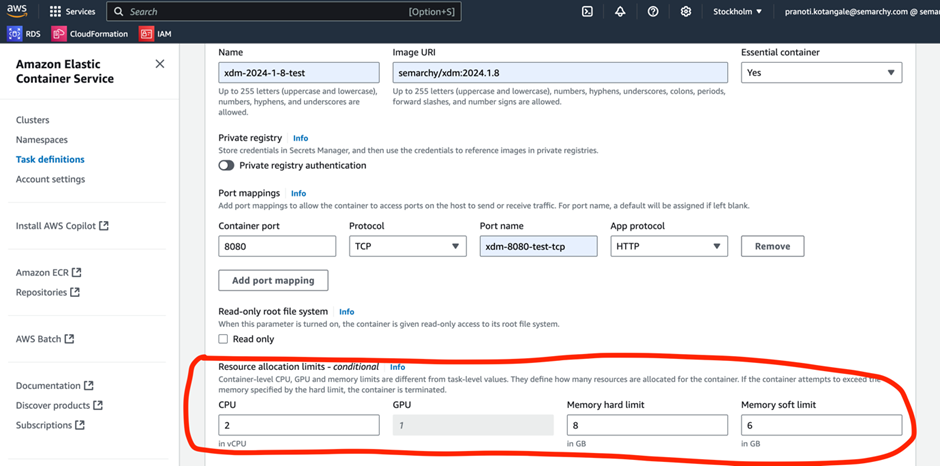Open the AWS Batch external link
This screenshot has height=466, width=940.
coord(44,339)
